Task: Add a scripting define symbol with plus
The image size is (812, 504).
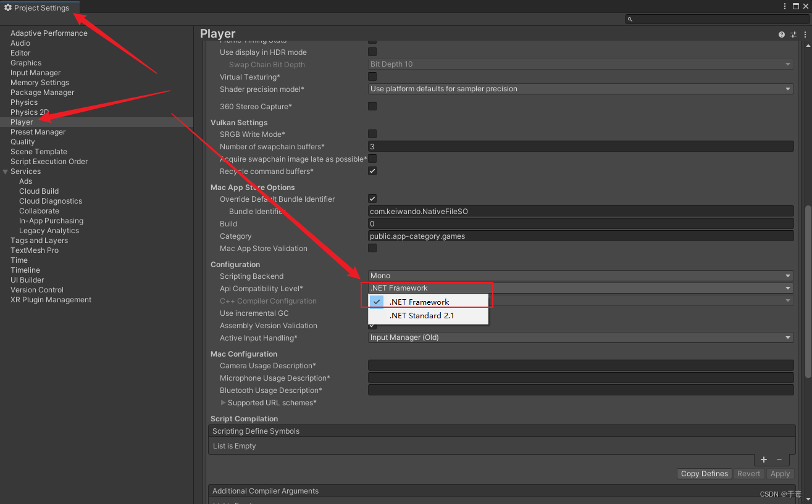Action: (x=764, y=460)
